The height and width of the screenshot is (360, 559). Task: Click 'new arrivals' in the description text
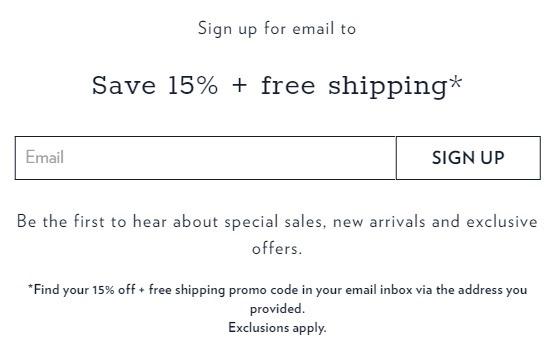[379, 222]
